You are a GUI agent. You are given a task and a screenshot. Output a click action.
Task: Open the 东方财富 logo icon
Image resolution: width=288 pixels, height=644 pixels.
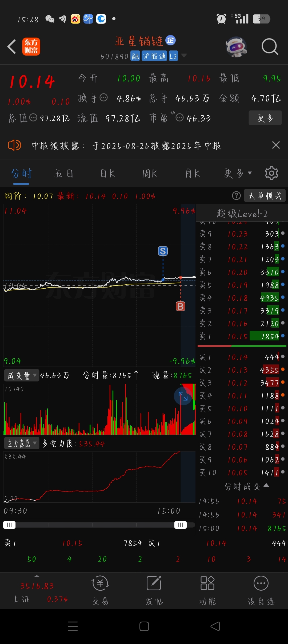[31, 46]
